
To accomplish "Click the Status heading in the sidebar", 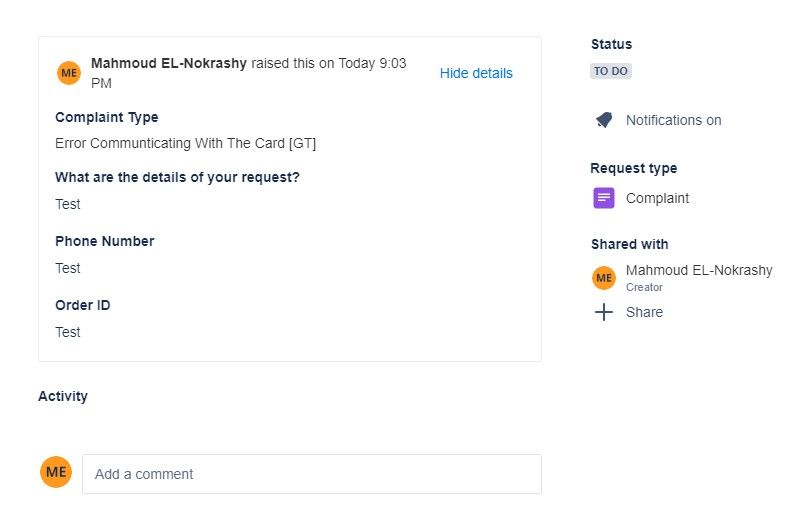I will [611, 44].
